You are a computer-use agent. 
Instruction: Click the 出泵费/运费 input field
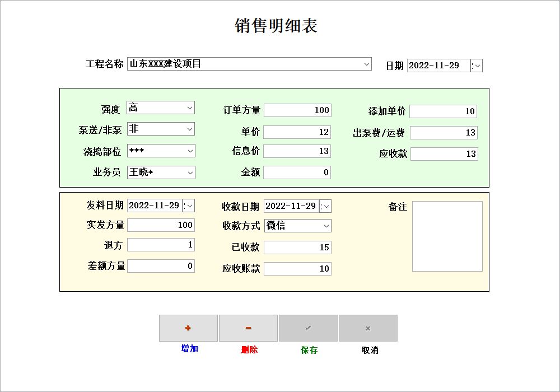coord(444,133)
